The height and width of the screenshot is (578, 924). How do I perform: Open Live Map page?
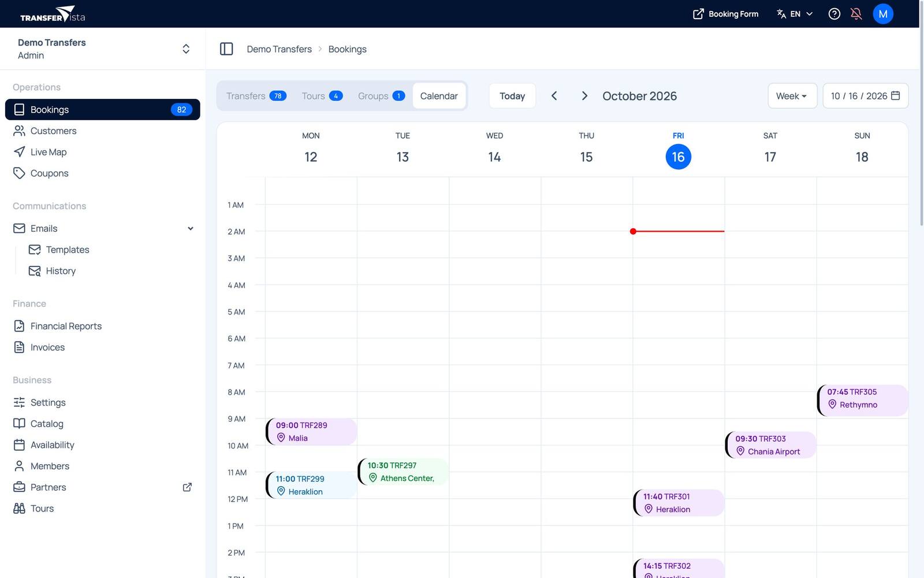point(103,152)
